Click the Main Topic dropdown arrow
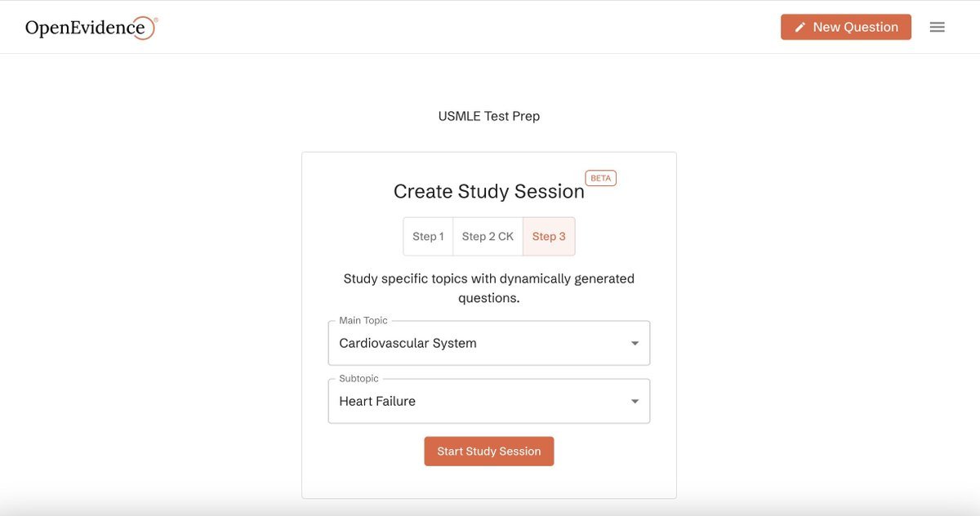This screenshot has width=980, height=516. pyautogui.click(x=635, y=343)
